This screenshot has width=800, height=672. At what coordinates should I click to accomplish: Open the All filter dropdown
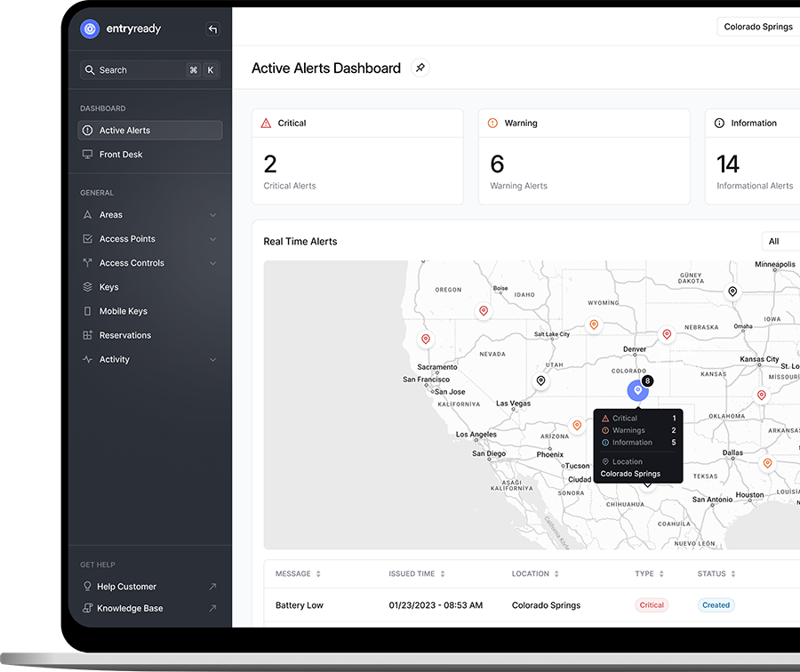point(780,241)
